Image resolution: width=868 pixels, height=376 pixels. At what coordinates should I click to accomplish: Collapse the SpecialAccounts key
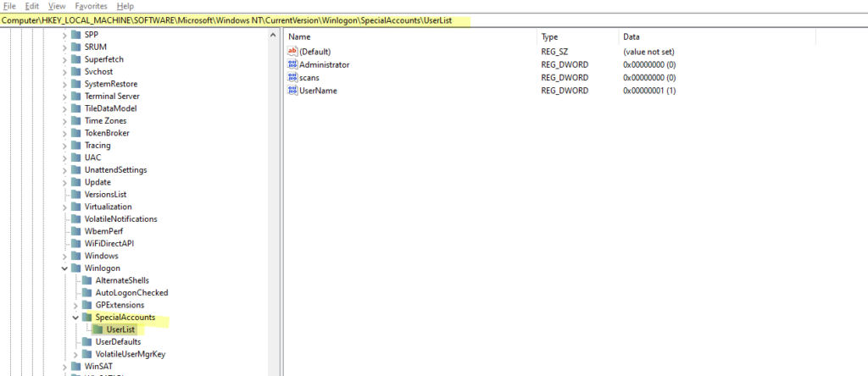click(x=75, y=318)
